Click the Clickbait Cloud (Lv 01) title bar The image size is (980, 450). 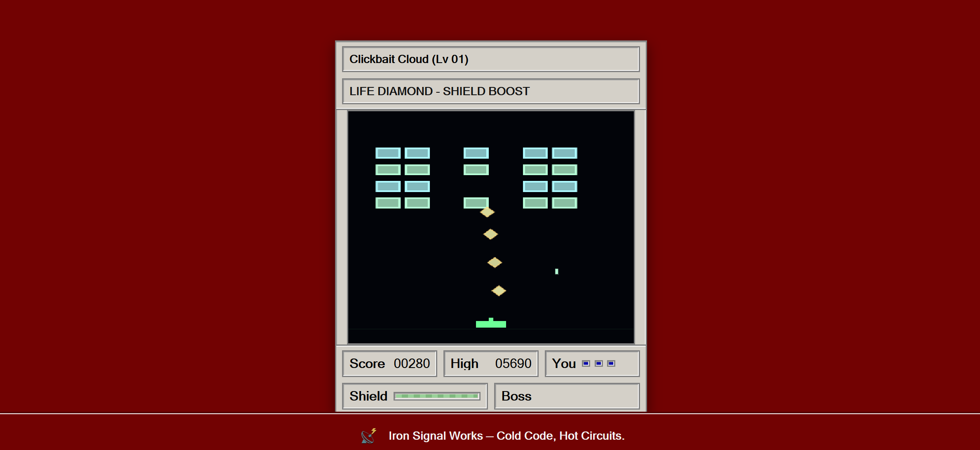tap(490, 59)
